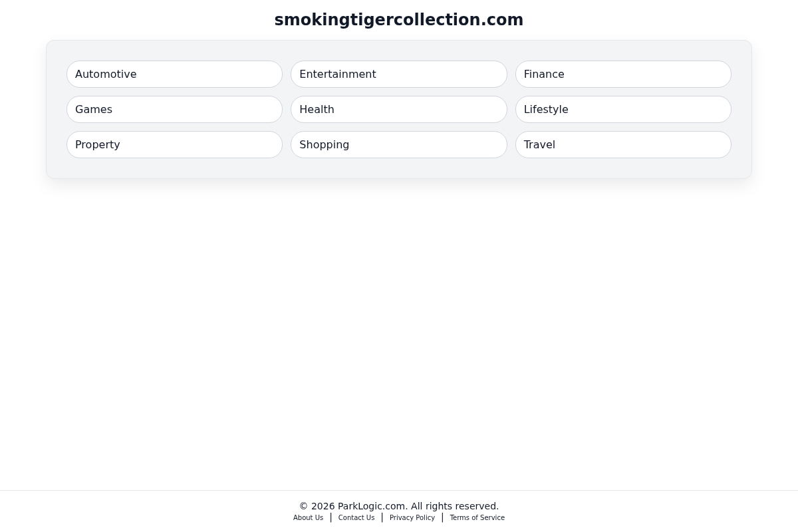798x532 pixels.
Task: Click the ParkLogic.com copyright text
Action: pos(399,506)
